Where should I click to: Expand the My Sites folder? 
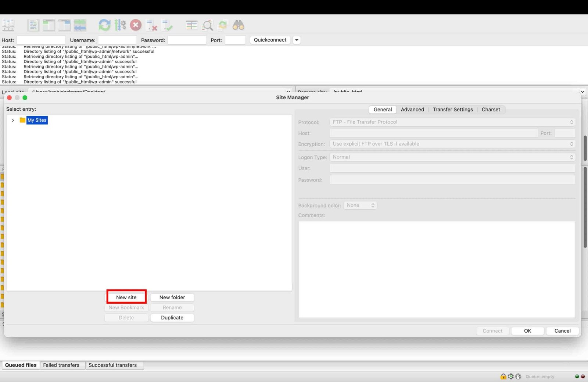click(x=13, y=120)
